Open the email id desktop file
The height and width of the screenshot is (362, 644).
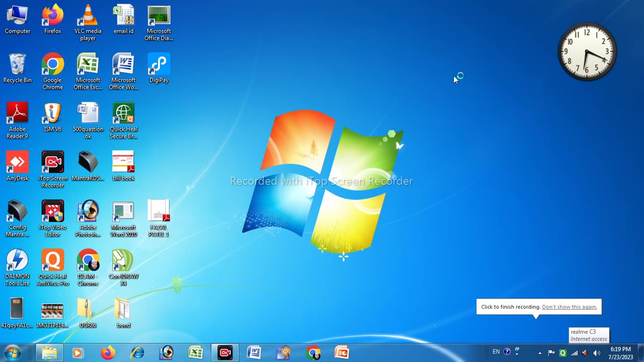[123, 20]
